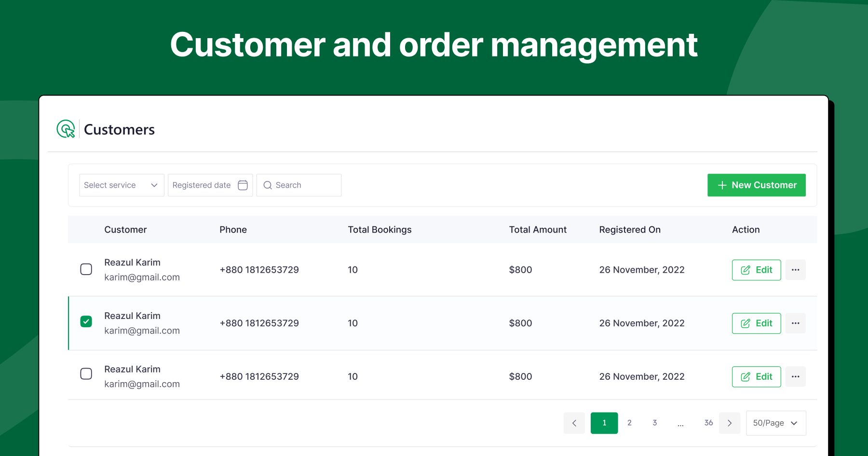Select page 1 in pagination
Screen dimensions: 868x456
coord(604,423)
